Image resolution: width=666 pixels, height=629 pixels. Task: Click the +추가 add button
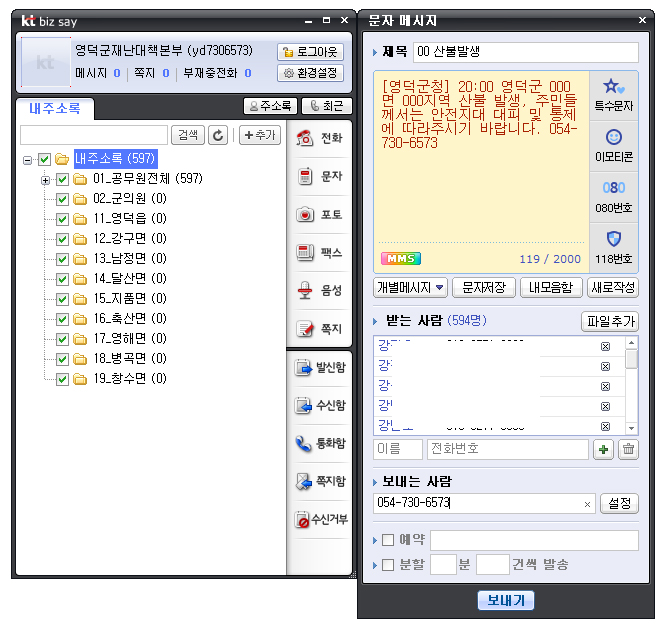coord(260,135)
